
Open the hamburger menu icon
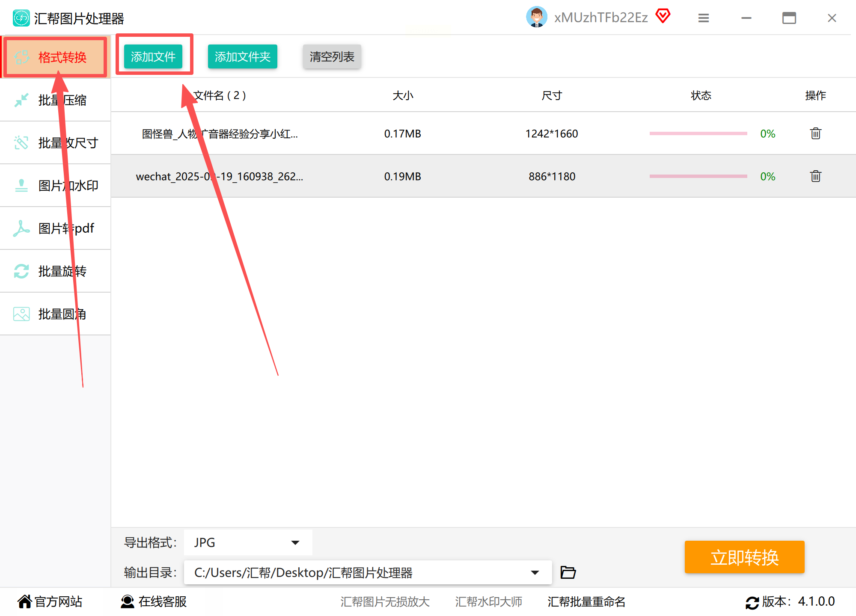(704, 18)
